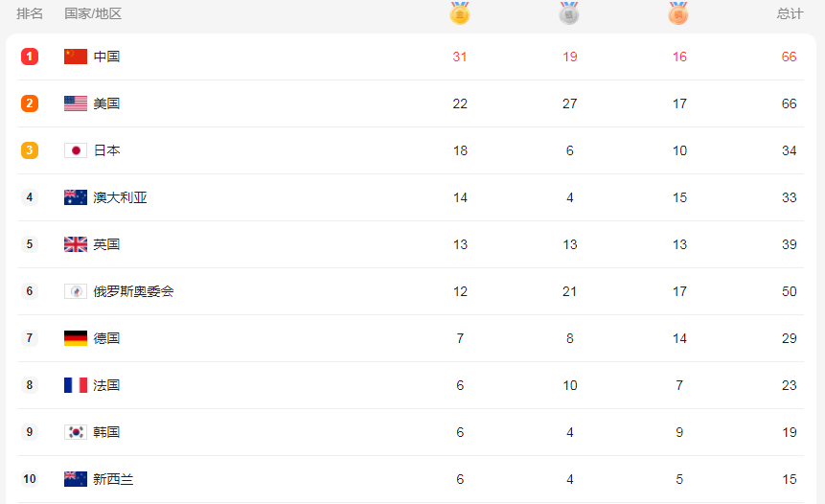Select the United States flag icon
Viewport: 825px width, 504px height.
pyautogui.click(x=76, y=103)
